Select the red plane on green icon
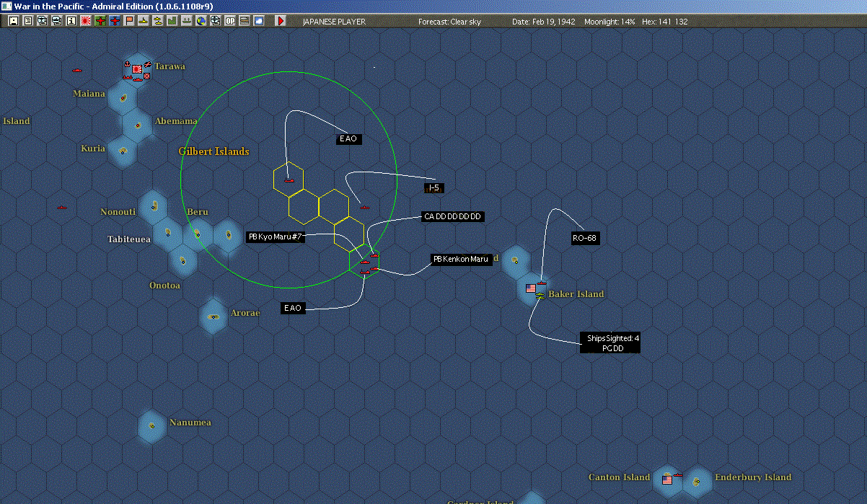 coord(100,21)
